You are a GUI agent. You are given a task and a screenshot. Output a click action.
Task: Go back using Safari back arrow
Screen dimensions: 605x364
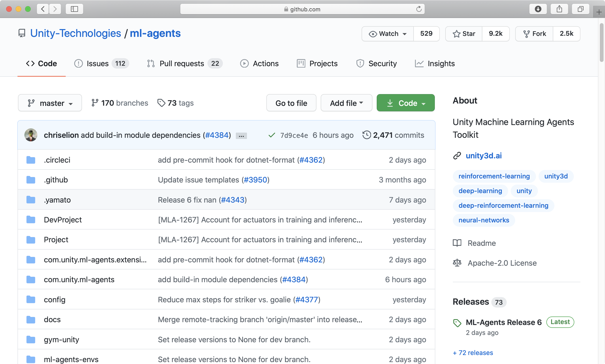(x=43, y=9)
